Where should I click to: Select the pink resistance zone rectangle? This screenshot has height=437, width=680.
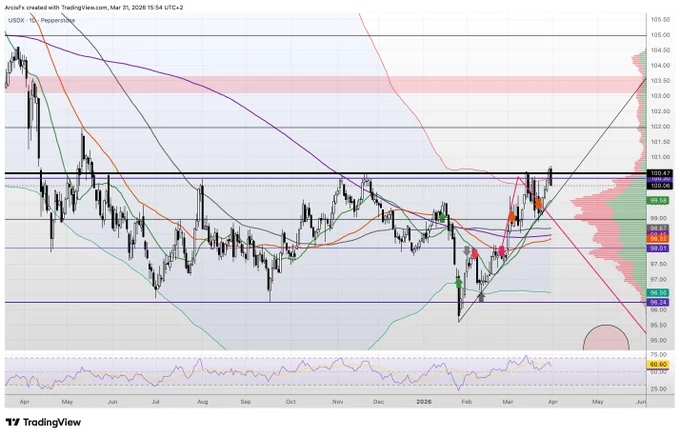click(x=325, y=85)
